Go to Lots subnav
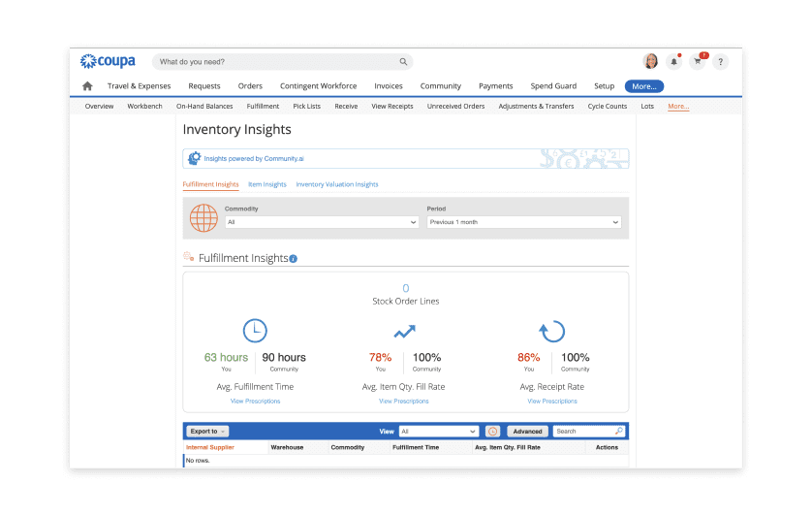812x515 pixels. tap(647, 107)
